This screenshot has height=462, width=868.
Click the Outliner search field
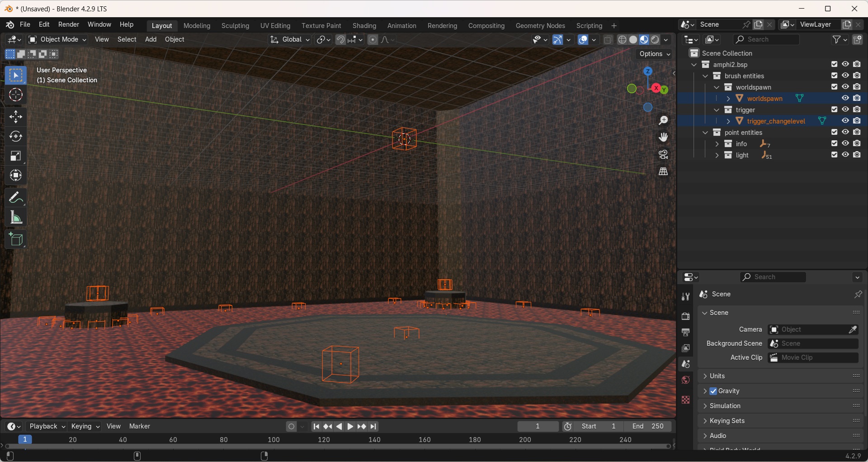pos(766,40)
